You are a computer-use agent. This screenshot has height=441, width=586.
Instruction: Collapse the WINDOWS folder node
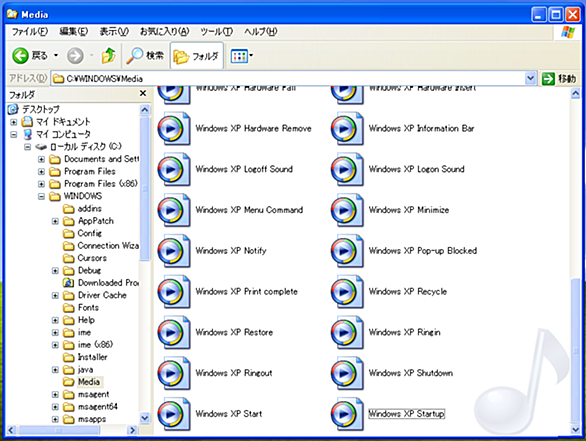(x=41, y=197)
